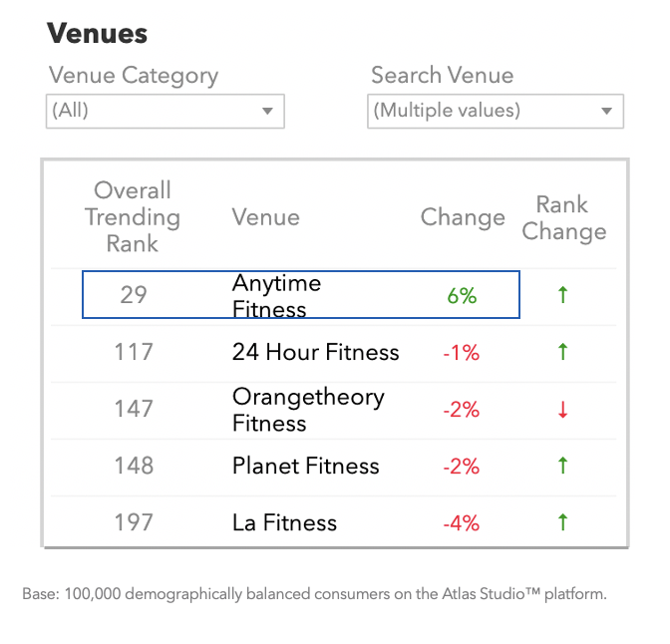
Task: Click the Change column header
Action: pyautogui.click(x=463, y=217)
